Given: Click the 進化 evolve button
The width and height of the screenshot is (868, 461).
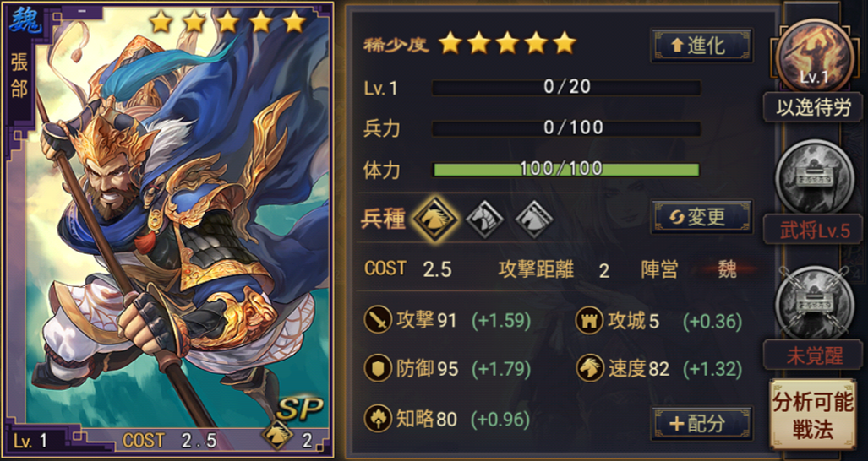Looking at the screenshot, I should point(702,46).
